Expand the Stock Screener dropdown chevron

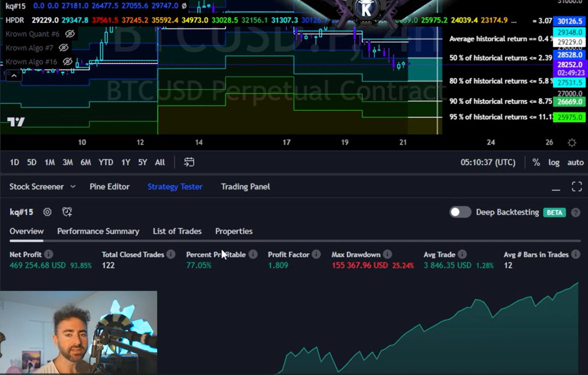[73, 187]
